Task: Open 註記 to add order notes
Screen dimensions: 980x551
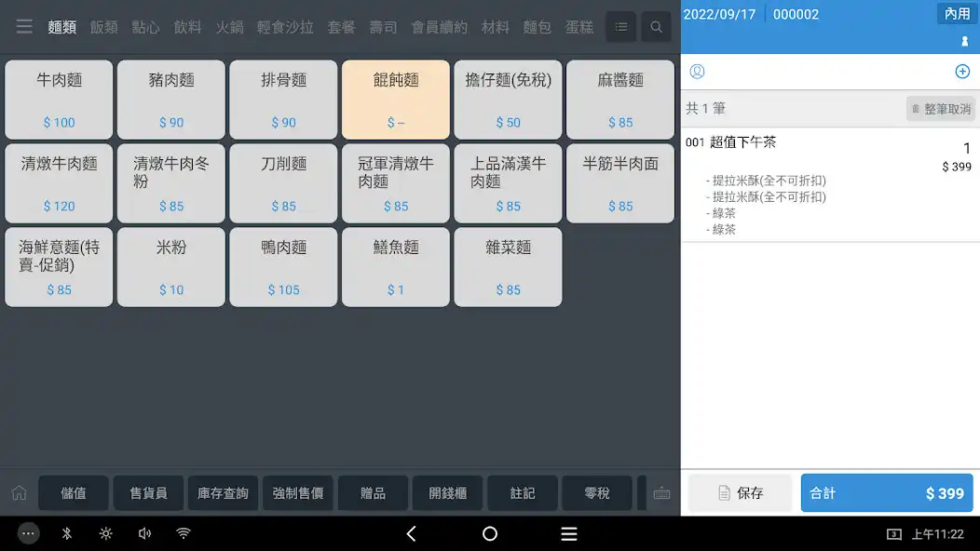Action: coord(523,493)
